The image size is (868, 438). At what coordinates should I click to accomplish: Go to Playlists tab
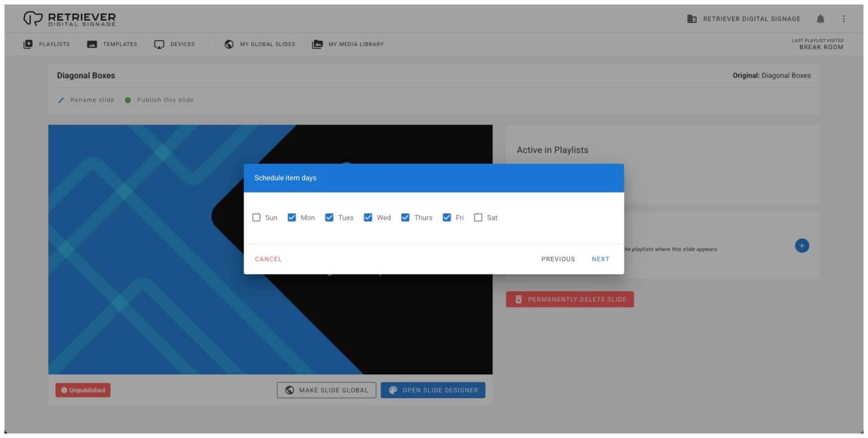[46, 44]
